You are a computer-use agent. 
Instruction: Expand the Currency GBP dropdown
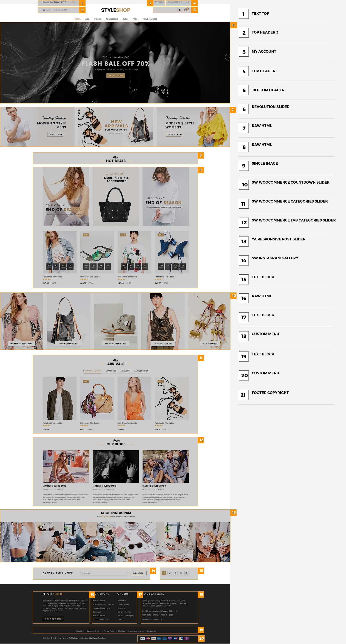tap(62, 10)
